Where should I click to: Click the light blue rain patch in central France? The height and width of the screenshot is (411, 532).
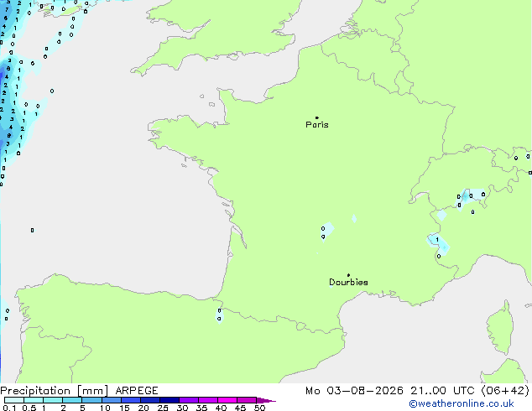pyautogui.click(x=327, y=231)
